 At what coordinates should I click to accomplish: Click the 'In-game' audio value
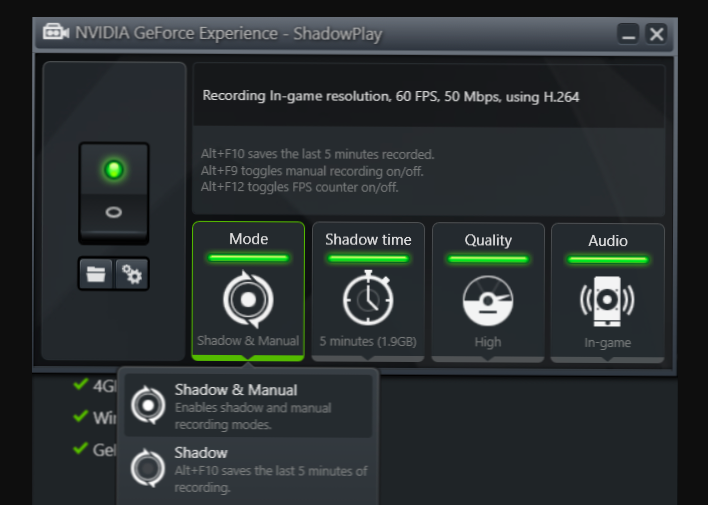click(607, 343)
